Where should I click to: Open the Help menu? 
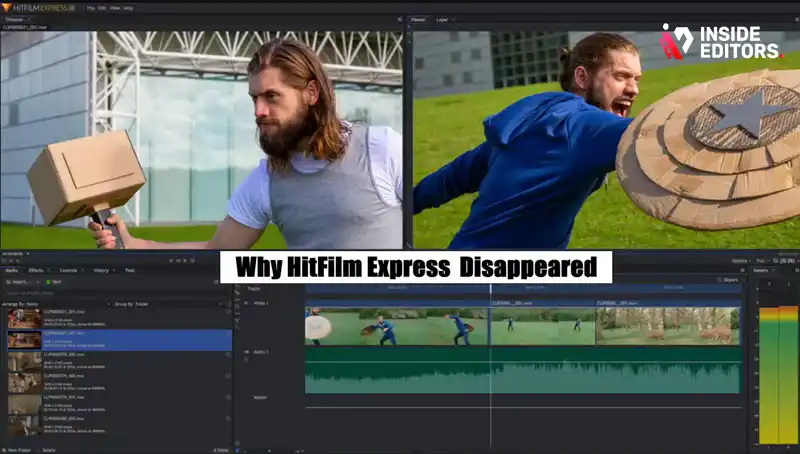click(128, 8)
